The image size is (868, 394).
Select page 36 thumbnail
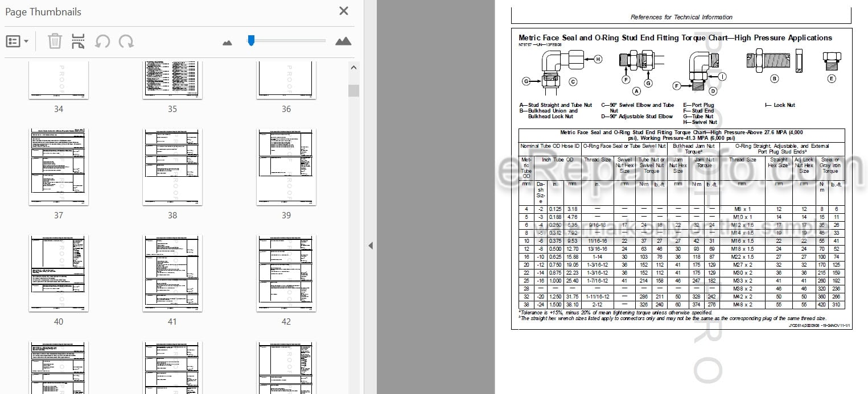pos(286,80)
